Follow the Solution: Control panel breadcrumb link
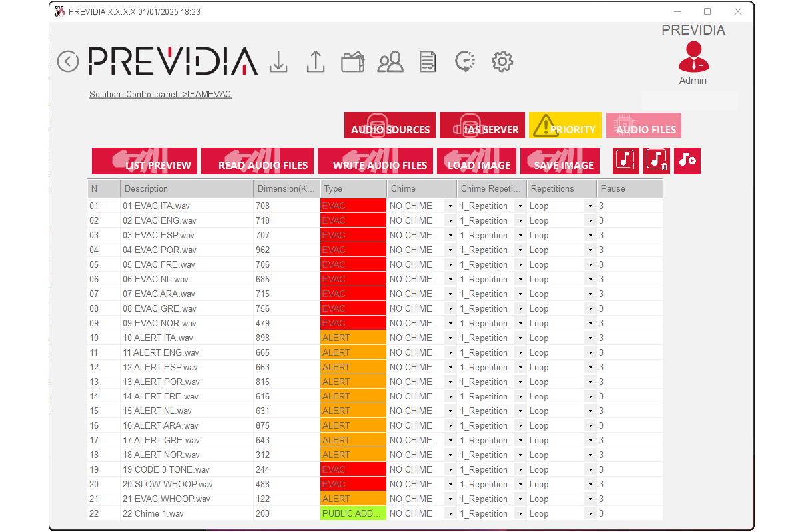This screenshot has width=812, height=532. pos(160,95)
